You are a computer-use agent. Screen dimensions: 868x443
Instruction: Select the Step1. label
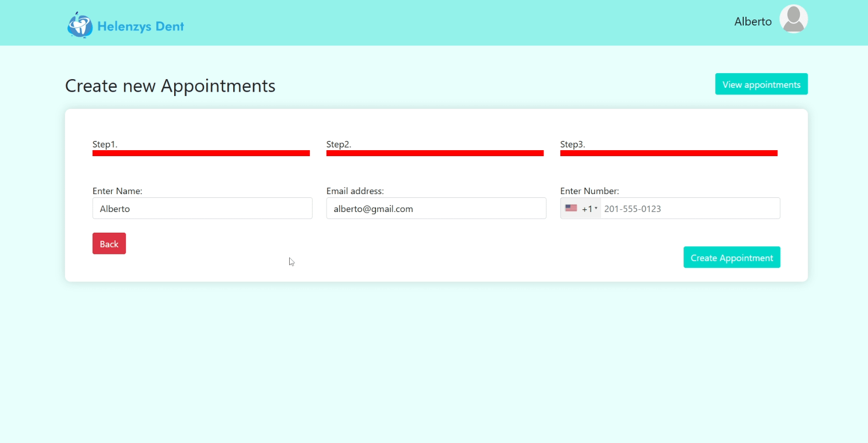tap(105, 144)
